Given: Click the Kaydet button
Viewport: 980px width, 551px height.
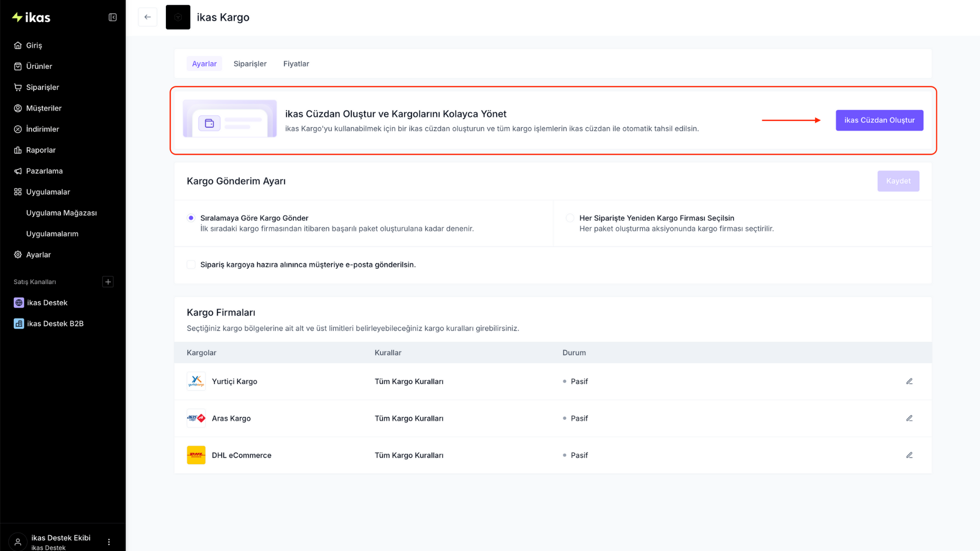Looking at the screenshot, I should click(898, 181).
